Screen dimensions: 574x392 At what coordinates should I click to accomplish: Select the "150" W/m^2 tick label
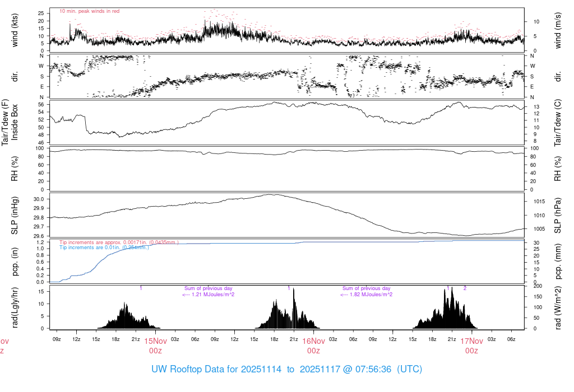[x=538, y=297]
